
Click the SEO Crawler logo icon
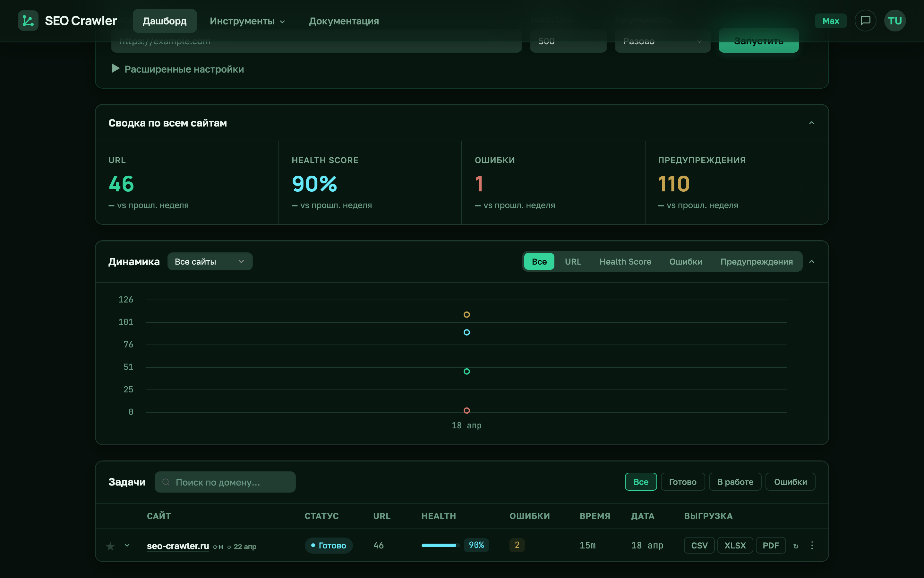coord(28,21)
